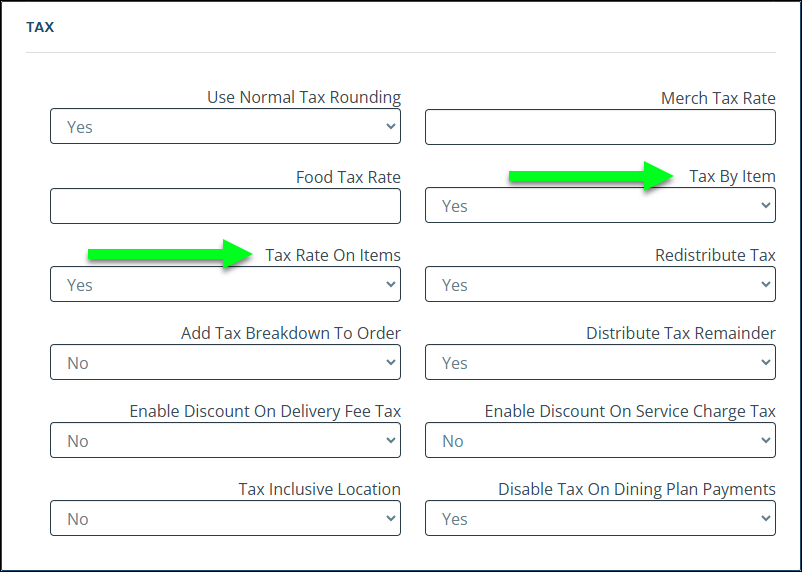Click the Tax Rate On Items label
802x572 pixels.
point(332,255)
